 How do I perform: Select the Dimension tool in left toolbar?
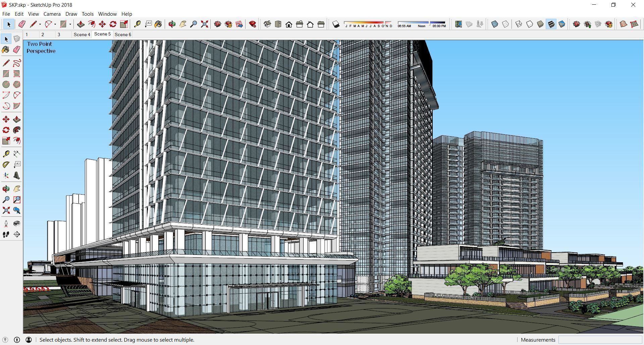click(x=17, y=154)
